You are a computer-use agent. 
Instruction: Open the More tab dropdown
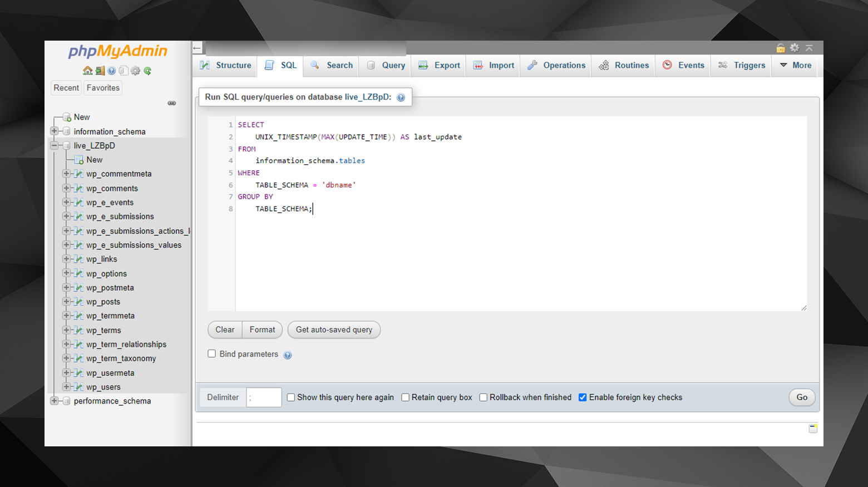796,65
